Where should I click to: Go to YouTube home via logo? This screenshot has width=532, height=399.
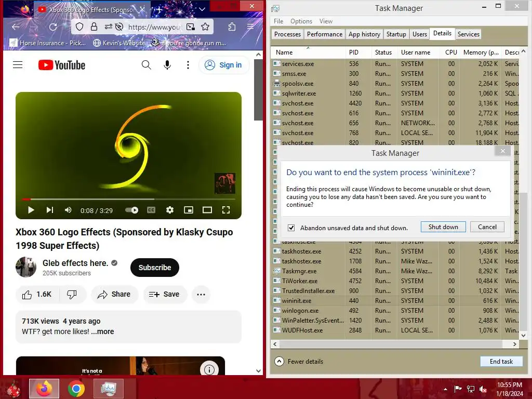point(62,65)
